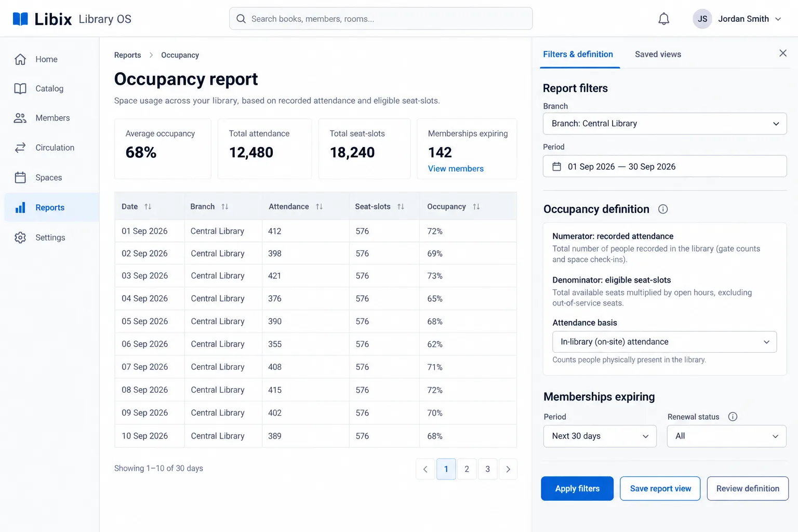Click Occupancy breadcrumb item
The height and width of the screenshot is (532, 798).
click(180, 55)
